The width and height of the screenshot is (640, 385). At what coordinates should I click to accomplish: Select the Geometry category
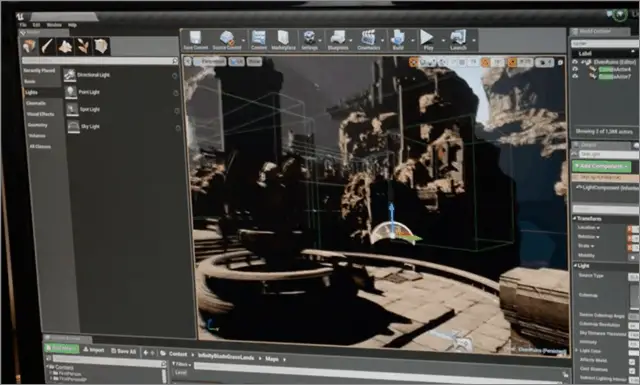[x=38, y=125]
